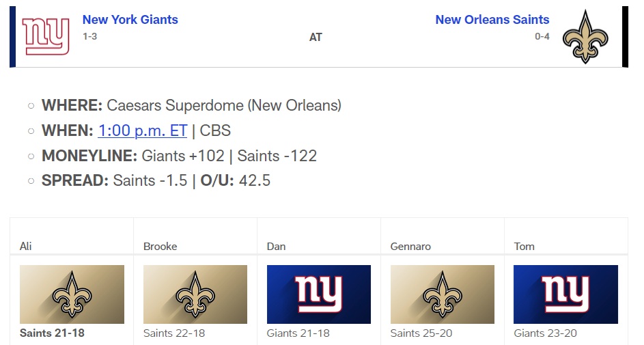Click the Gennaro column header
The image size is (644, 345).
410,246
